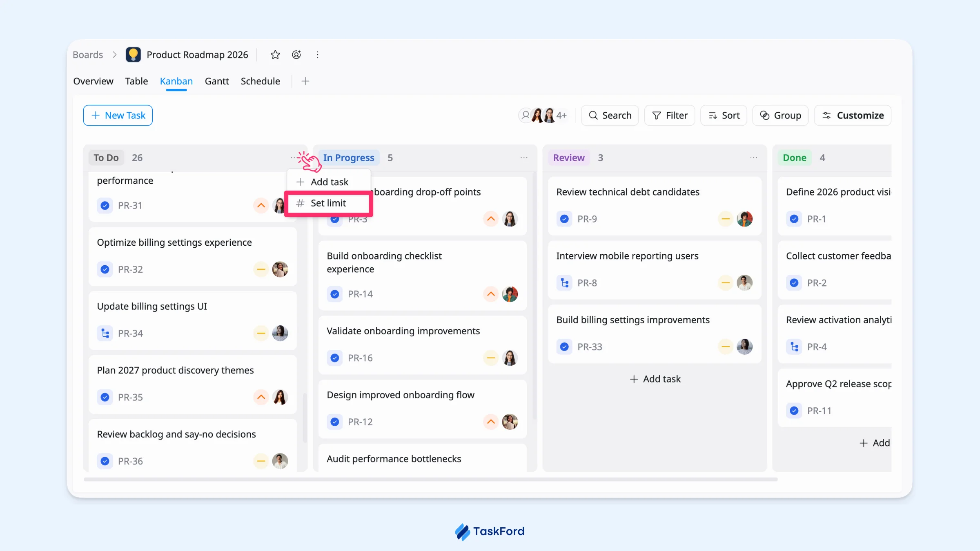This screenshot has width=980, height=551.
Task: Click the board horizontal scrollbar
Action: [430, 480]
